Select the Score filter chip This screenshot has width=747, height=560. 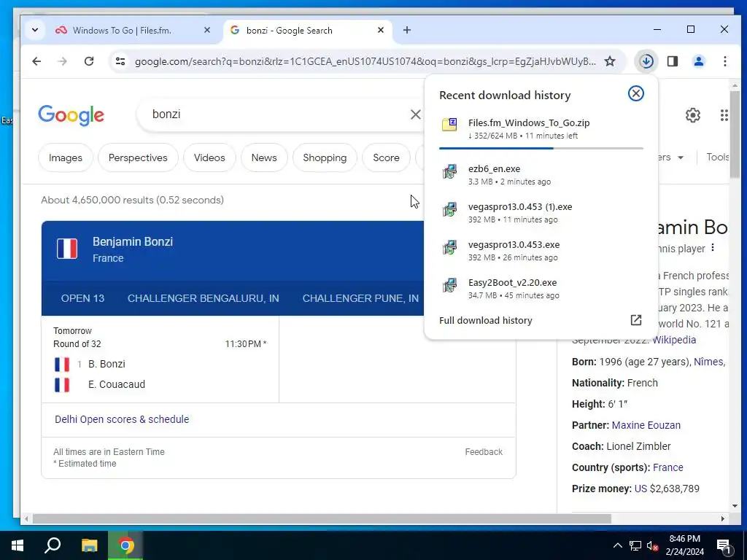point(386,157)
